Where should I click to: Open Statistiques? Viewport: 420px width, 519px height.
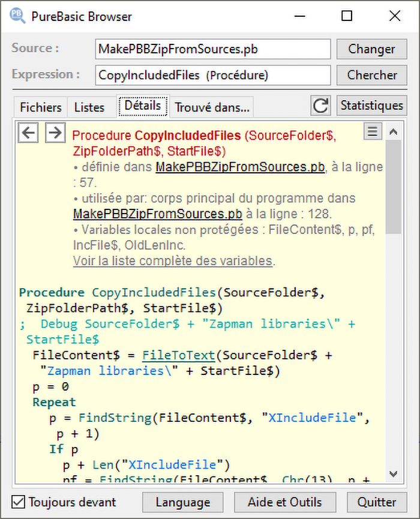tap(371, 106)
